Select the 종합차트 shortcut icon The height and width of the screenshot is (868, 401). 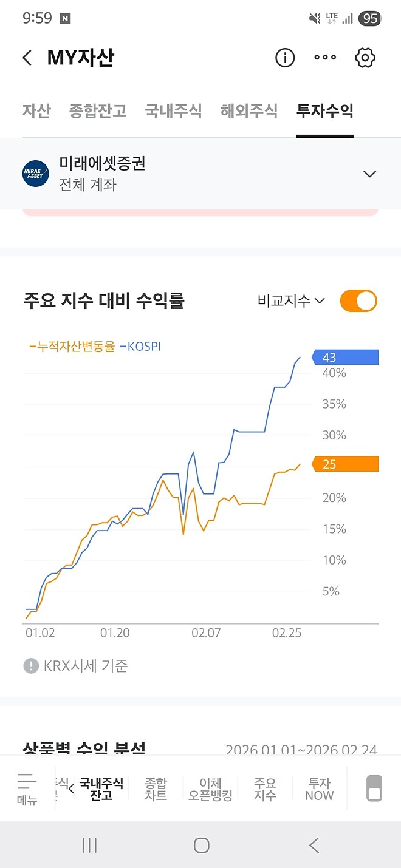coord(154,787)
